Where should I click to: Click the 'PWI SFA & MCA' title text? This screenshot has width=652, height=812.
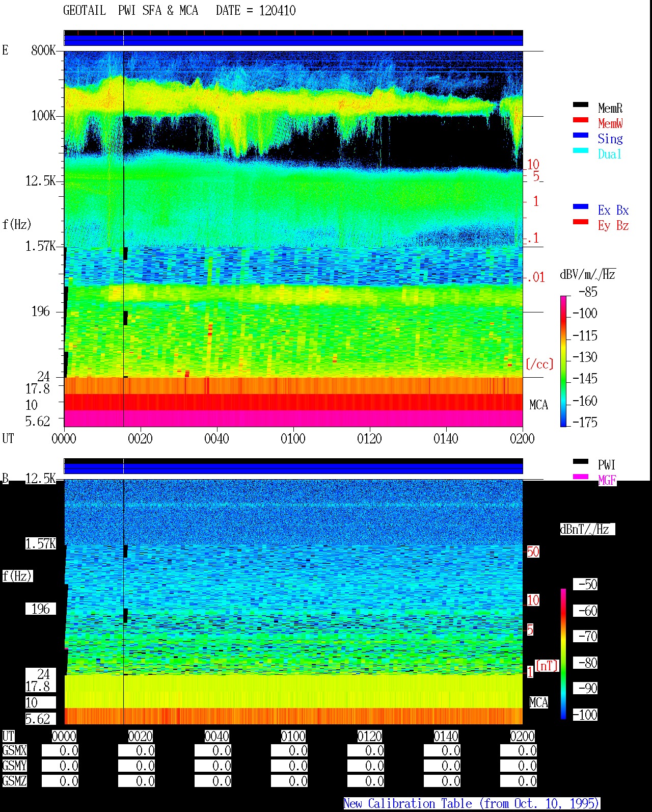coord(158,11)
